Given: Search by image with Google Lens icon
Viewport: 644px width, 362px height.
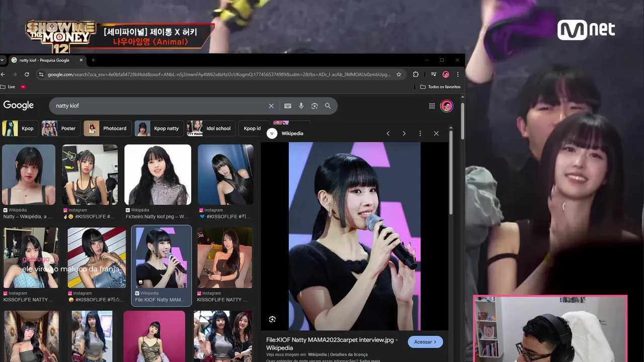Looking at the screenshot, I should pos(314,106).
